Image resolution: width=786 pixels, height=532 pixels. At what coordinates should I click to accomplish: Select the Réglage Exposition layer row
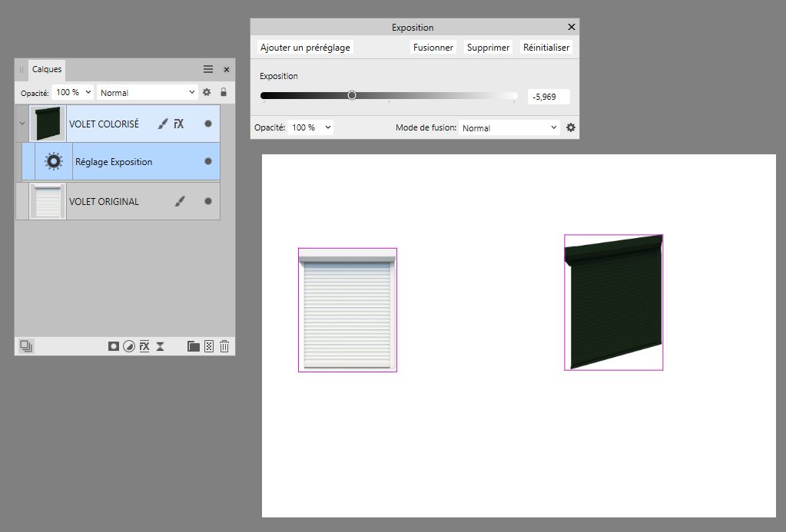pyautogui.click(x=121, y=161)
